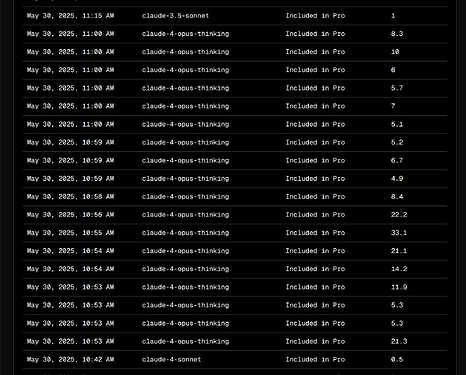Select the request value 8.3

pos(397,34)
